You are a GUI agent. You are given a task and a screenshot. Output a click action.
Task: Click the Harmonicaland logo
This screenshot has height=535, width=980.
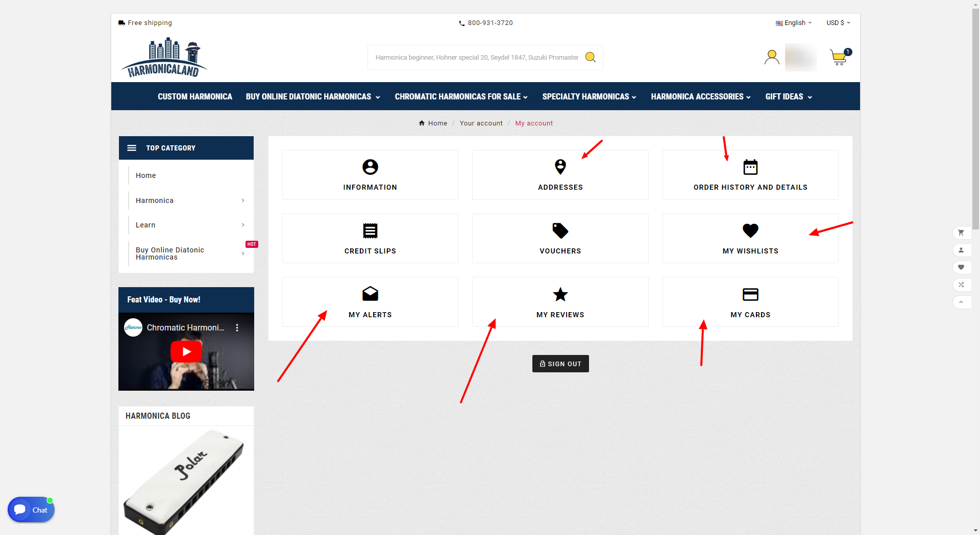pyautogui.click(x=164, y=57)
